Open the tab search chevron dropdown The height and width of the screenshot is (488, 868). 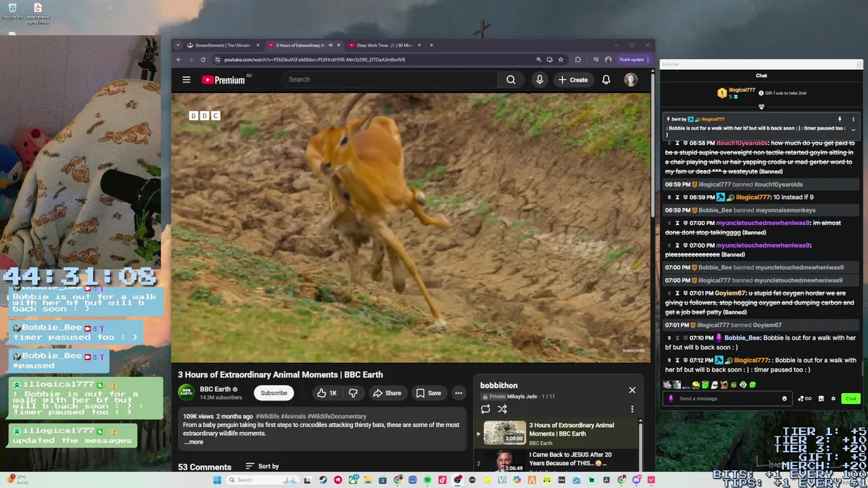click(178, 45)
